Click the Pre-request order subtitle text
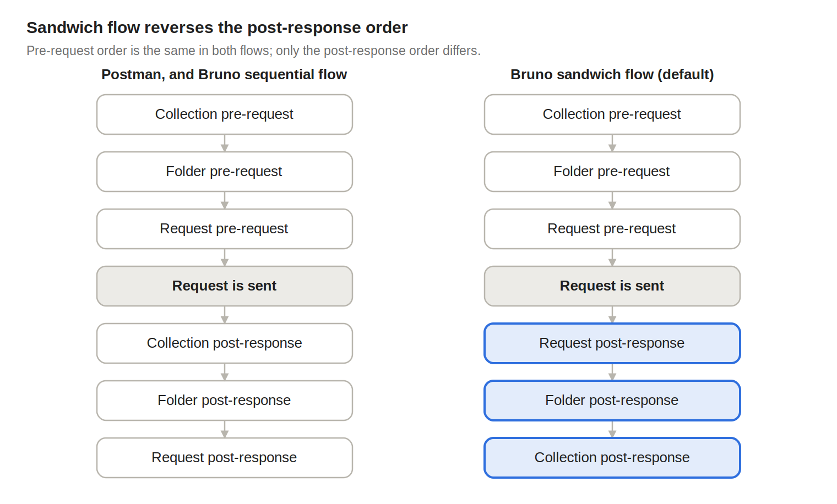The height and width of the screenshot is (504, 837). (x=253, y=51)
